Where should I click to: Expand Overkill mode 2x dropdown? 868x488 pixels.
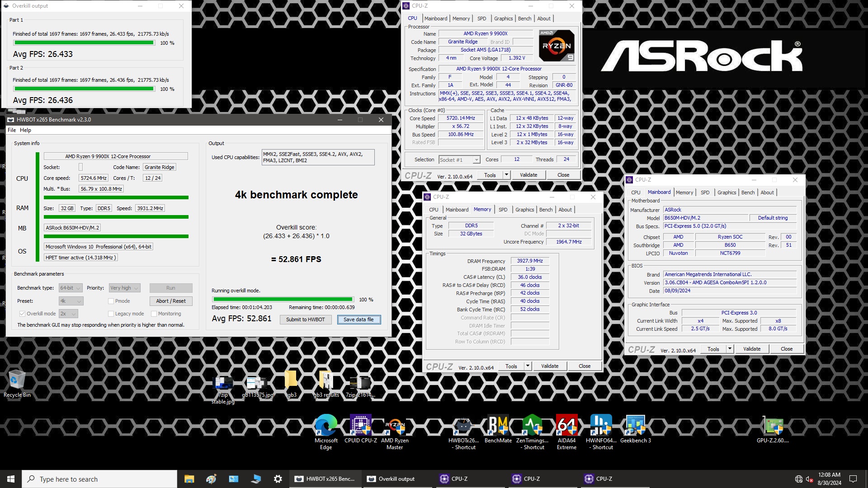click(68, 314)
